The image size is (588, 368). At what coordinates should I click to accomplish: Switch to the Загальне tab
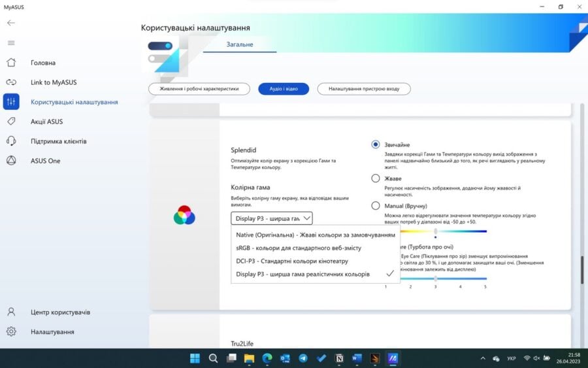coord(240,44)
